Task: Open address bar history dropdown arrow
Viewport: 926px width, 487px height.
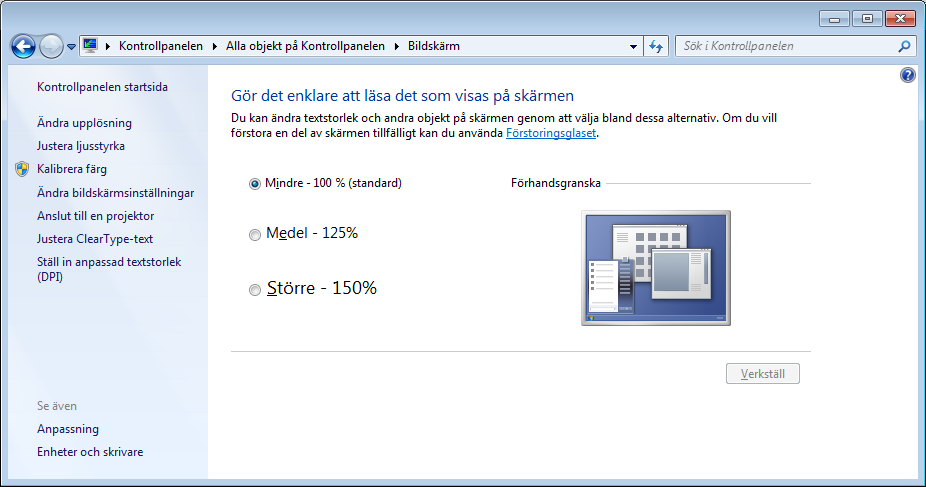Action: [x=633, y=46]
